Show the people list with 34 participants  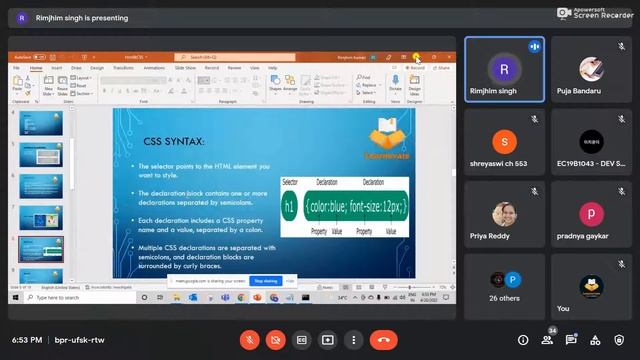pyautogui.click(x=547, y=340)
